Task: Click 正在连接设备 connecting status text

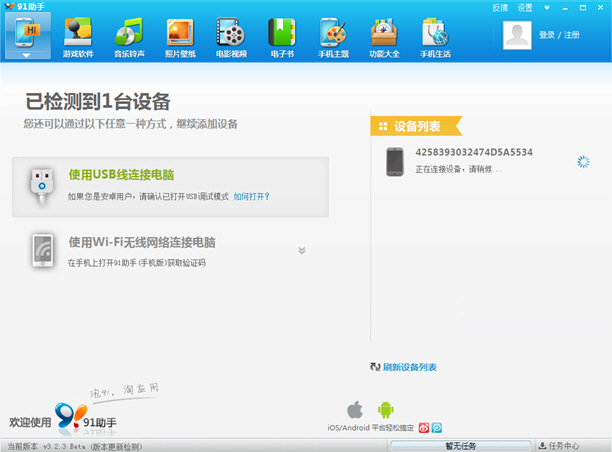Action: pyautogui.click(x=458, y=169)
